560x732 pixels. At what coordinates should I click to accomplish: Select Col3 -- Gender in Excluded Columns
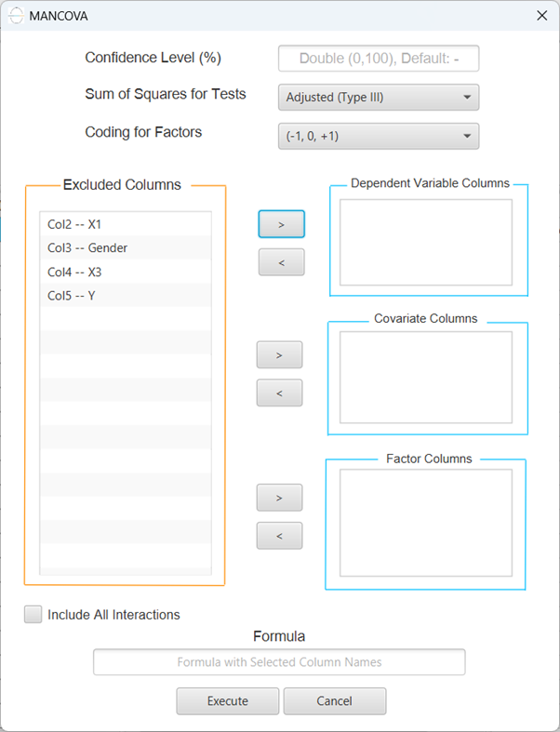126,248
